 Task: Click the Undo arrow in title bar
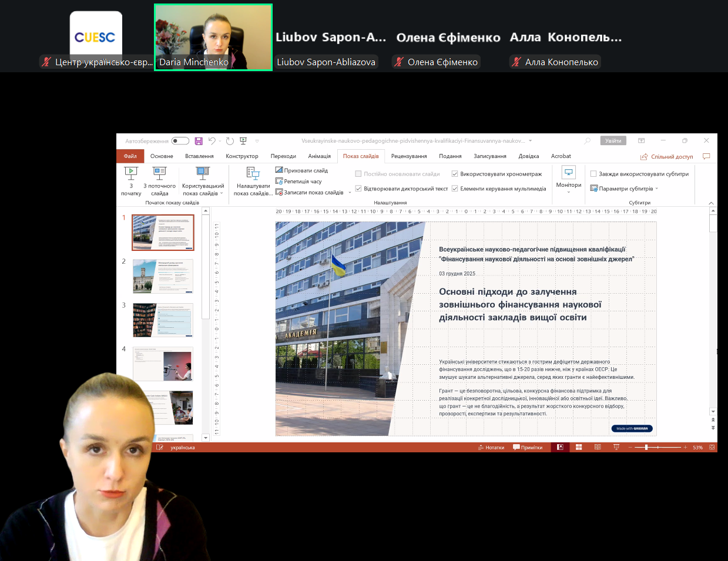(x=212, y=141)
